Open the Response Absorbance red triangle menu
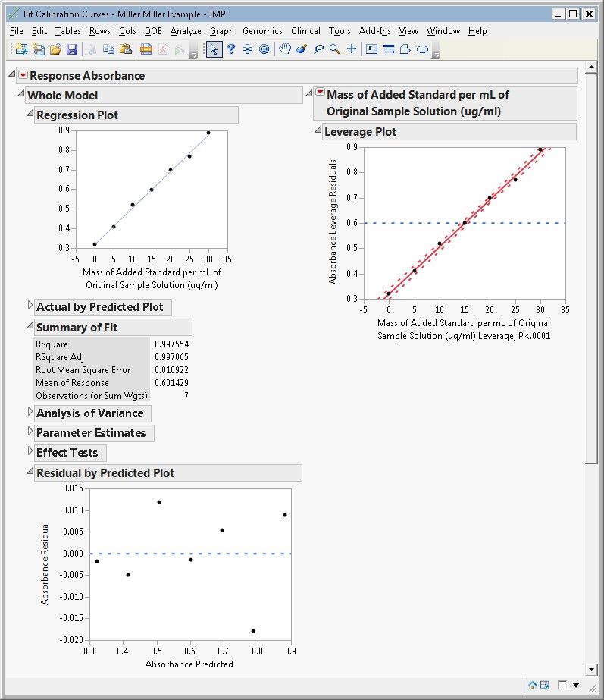 pyautogui.click(x=23, y=75)
